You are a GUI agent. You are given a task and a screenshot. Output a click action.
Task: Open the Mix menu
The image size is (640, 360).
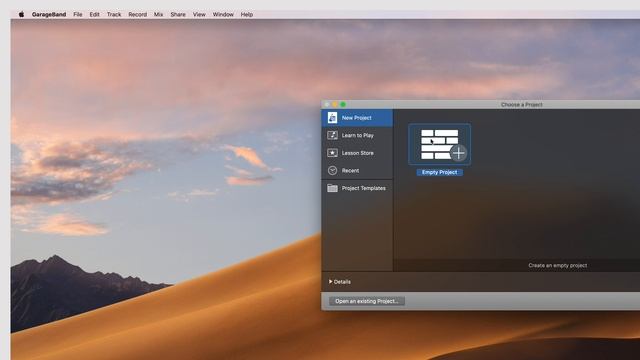click(x=158, y=14)
